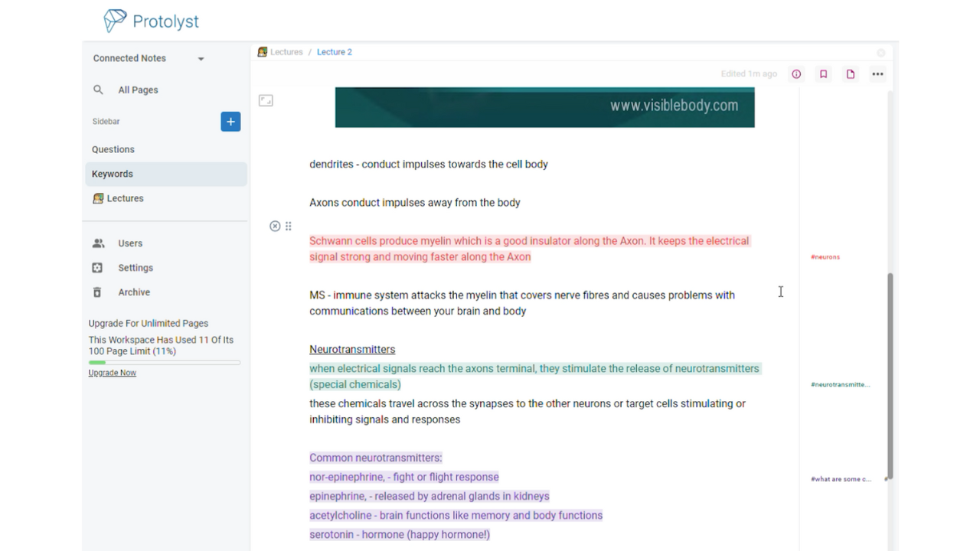Screen dimensions: 980x551
Task: Open Settings from the sidebar
Action: coord(97,267)
